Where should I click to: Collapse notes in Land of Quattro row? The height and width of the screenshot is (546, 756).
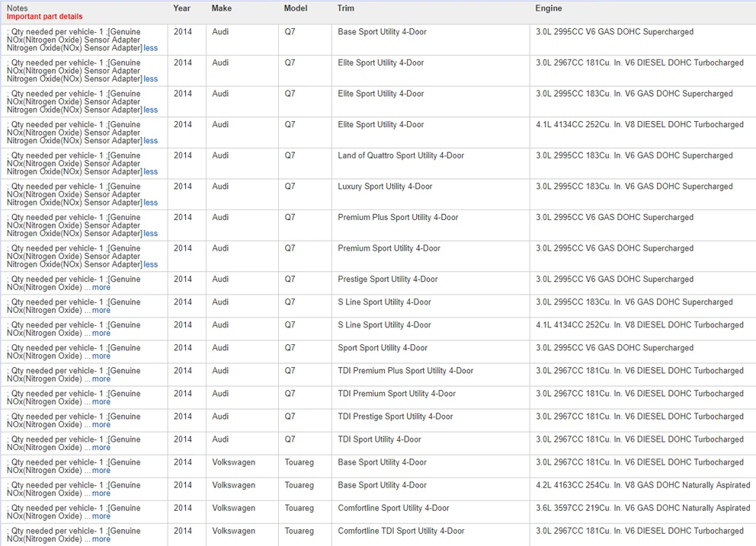tap(150, 171)
